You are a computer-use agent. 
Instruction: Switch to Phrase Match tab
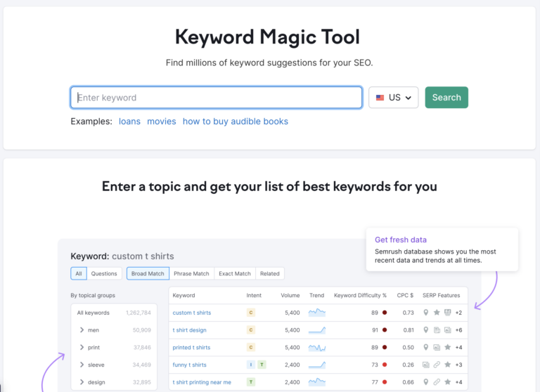[191, 273]
